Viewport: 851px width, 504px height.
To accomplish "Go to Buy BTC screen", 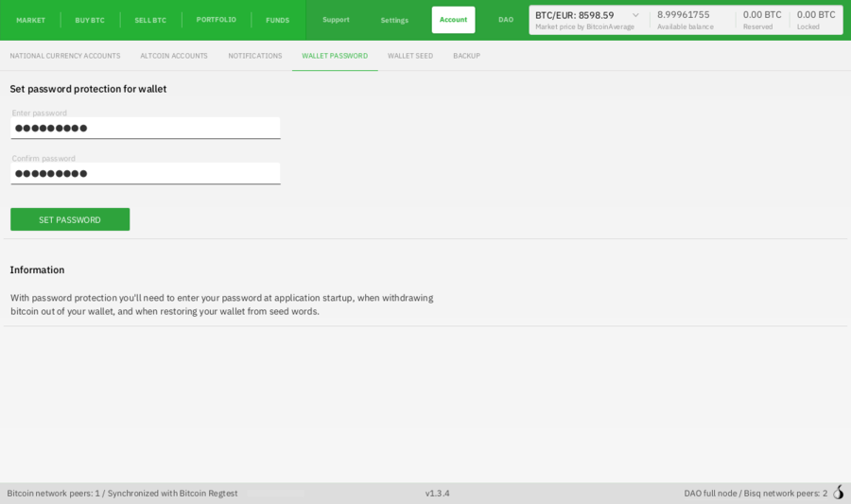I will [x=90, y=20].
